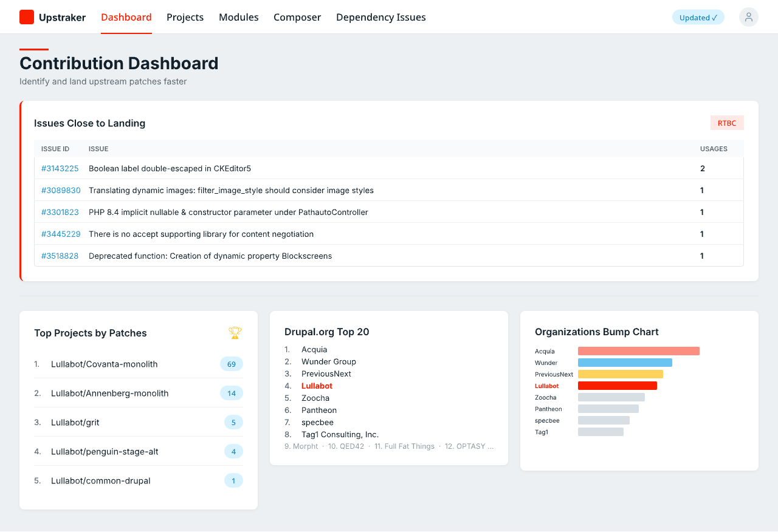
Task: Select the Dashboard tab
Action: pos(126,17)
